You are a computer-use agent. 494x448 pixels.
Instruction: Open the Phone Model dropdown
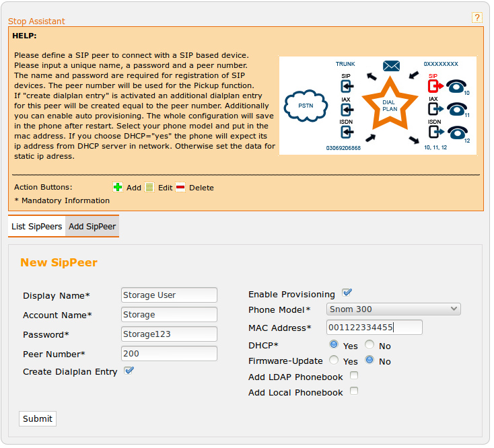click(x=394, y=309)
